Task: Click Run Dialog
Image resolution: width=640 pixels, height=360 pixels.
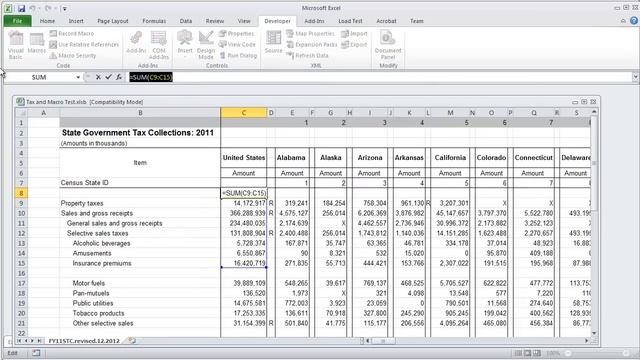Action: [238, 56]
